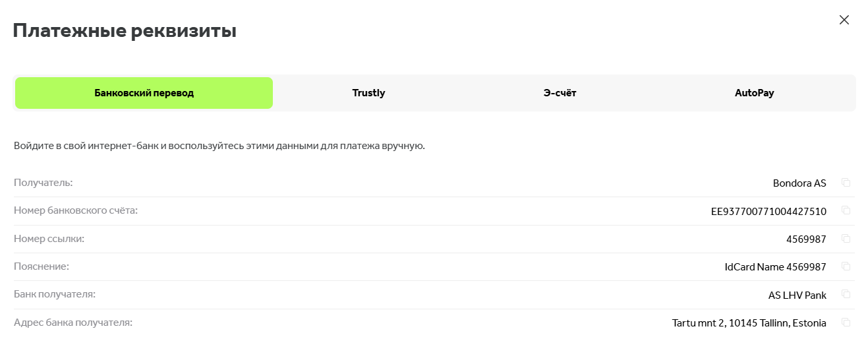Close the Платежные реквизиты dialog
This screenshot has width=868, height=341.
pyautogui.click(x=844, y=20)
